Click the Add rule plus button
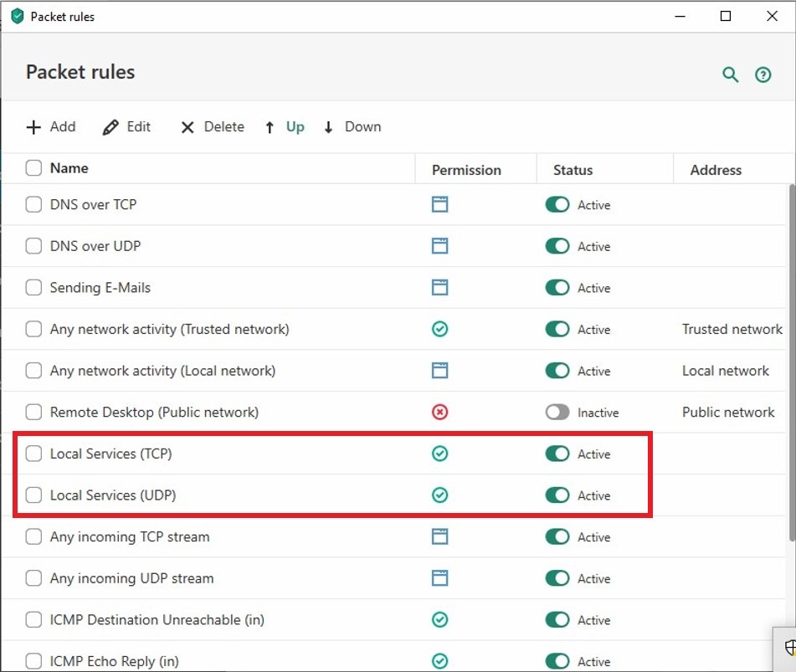Viewport: 796px width, 672px height. [x=51, y=127]
